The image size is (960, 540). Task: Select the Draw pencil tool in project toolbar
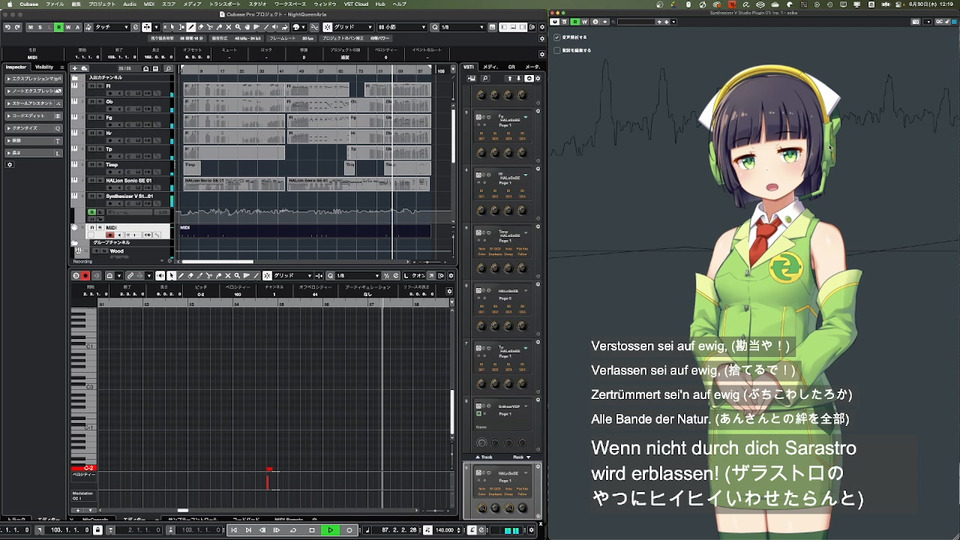pyautogui.click(x=191, y=27)
